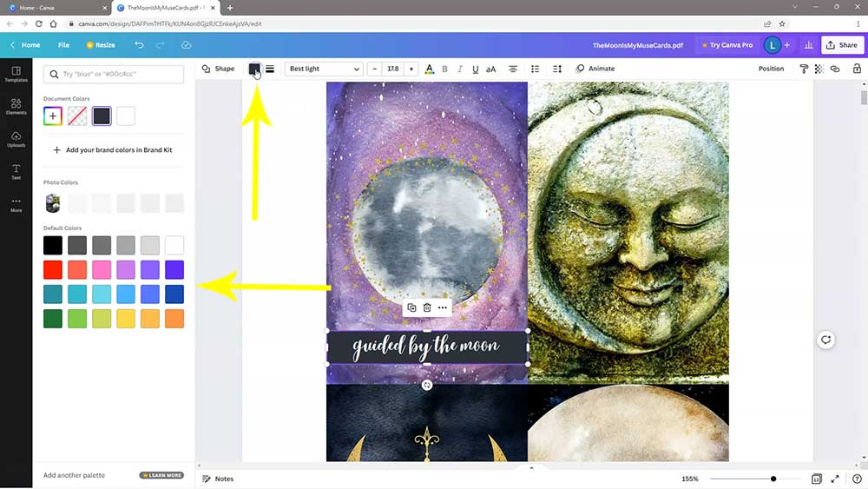This screenshot has width=868, height=489.
Task: Expand the page thumbnails chevron
Action: (531, 468)
